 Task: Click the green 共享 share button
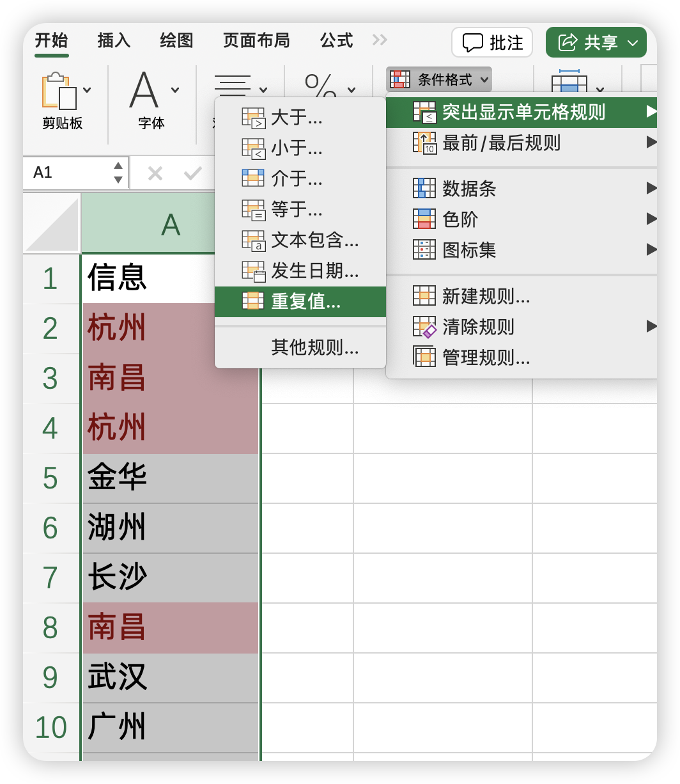tap(596, 43)
